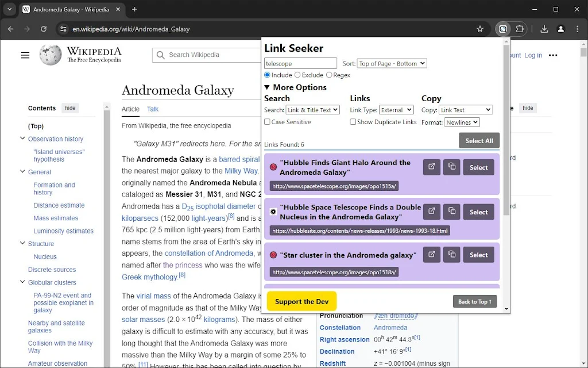Viewport: 588px width, 368px height.
Task: Click the Wikipedia globe logo
Action: (51, 55)
